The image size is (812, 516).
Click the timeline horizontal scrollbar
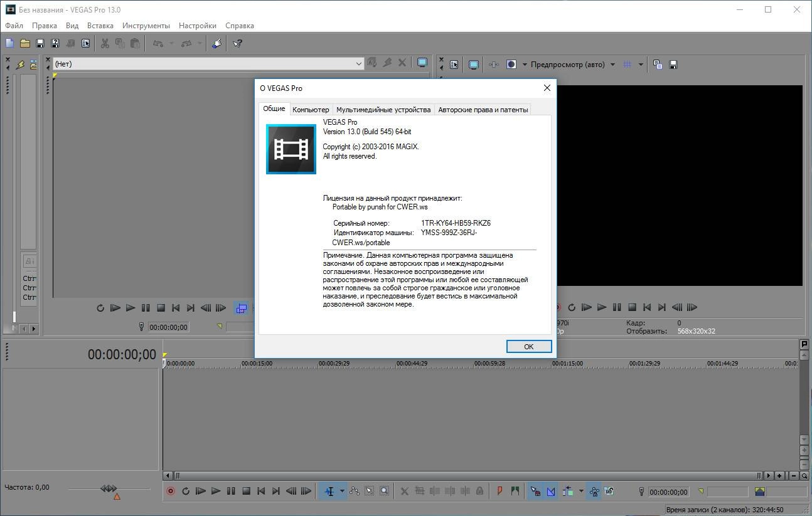[468, 476]
